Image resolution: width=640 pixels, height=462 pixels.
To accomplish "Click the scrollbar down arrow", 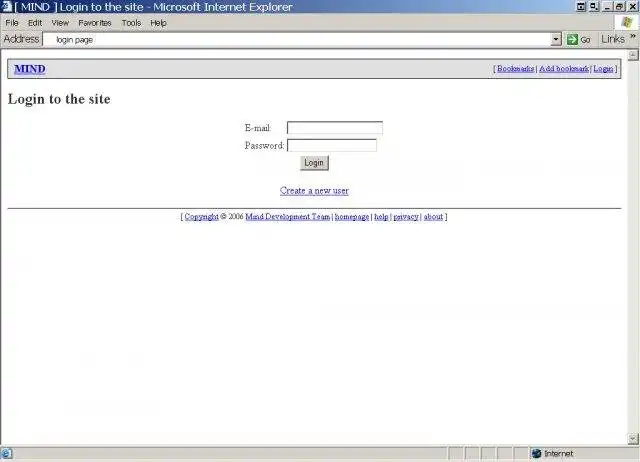I will click(633, 439).
